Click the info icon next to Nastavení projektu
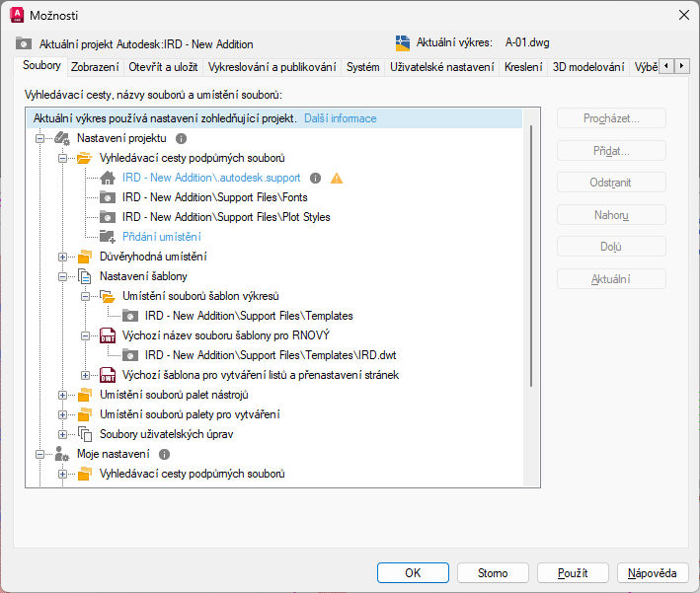This screenshot has width=700, height=593. (x=181, y=139)
